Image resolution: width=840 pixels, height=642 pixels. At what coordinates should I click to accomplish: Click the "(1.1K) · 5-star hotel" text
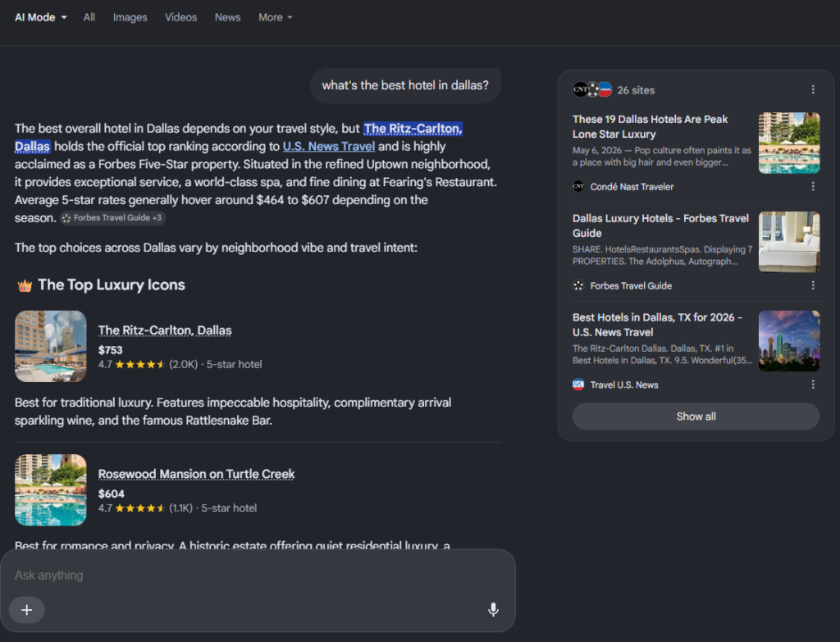tap(212, 508)
